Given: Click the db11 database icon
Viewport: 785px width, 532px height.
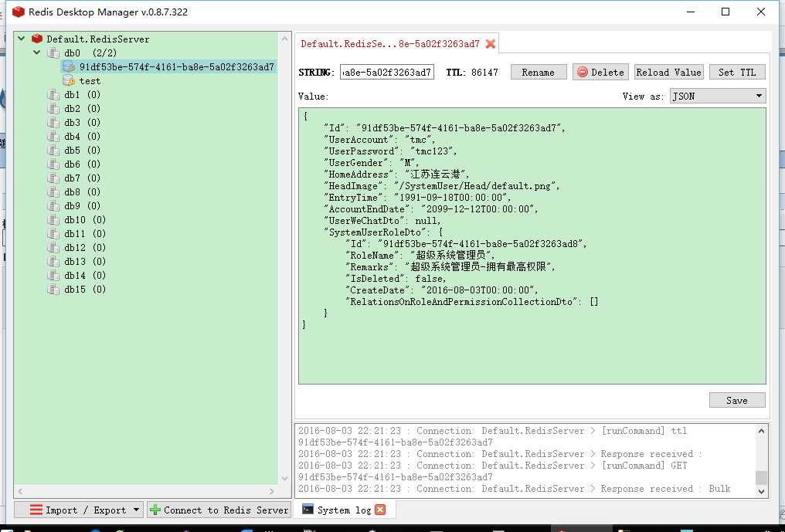Looking at the screenshot, I should tap(53, 234).
